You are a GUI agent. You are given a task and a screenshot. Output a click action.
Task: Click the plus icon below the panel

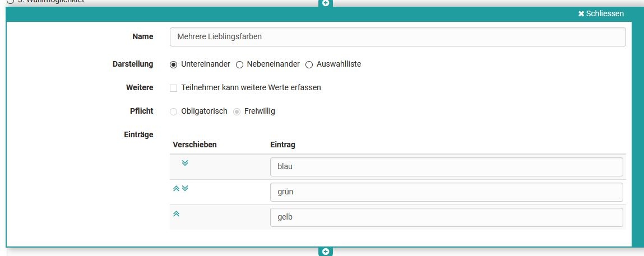tap(326, 252)
